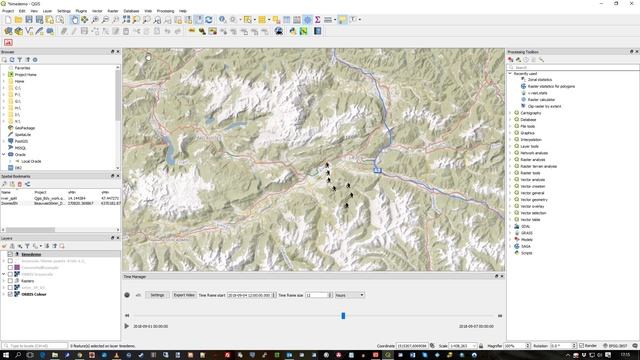This screenshot has width=640, height=360.
Task: Open the Statistical Summary sigma icon
Action: 318,20
